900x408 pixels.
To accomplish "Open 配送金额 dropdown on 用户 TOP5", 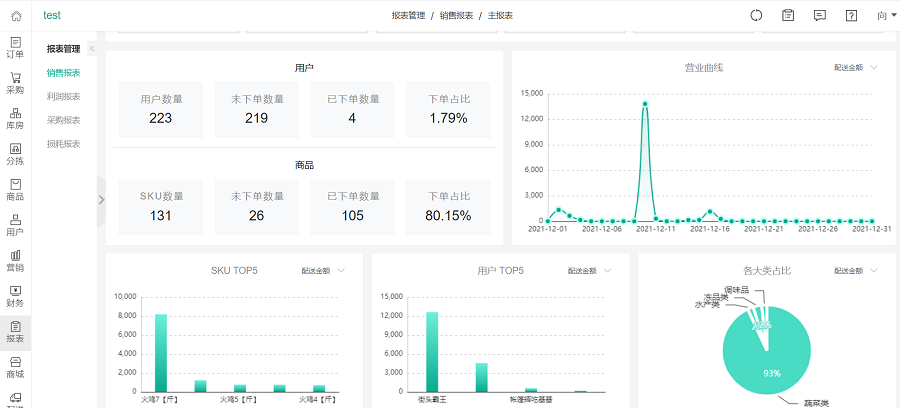I will tap(589, 270).
